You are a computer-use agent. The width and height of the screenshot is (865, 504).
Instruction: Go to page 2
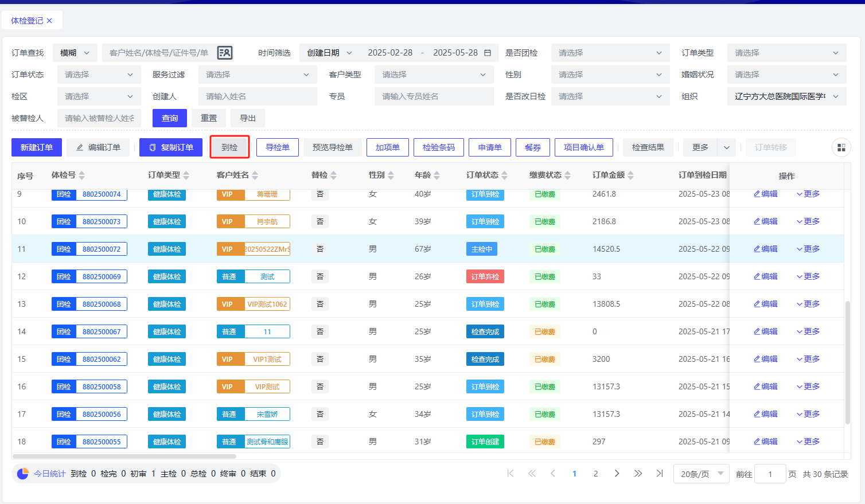(595, 474)
